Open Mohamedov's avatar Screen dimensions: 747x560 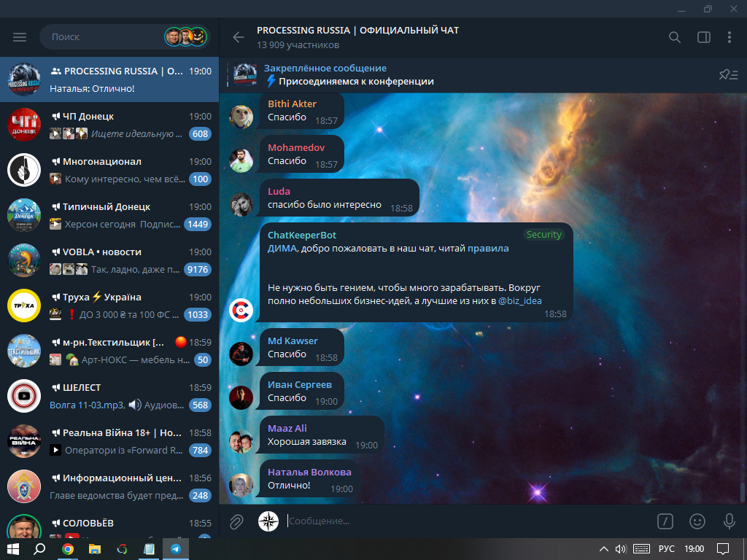pyautogui.click(x=241, y=160)
